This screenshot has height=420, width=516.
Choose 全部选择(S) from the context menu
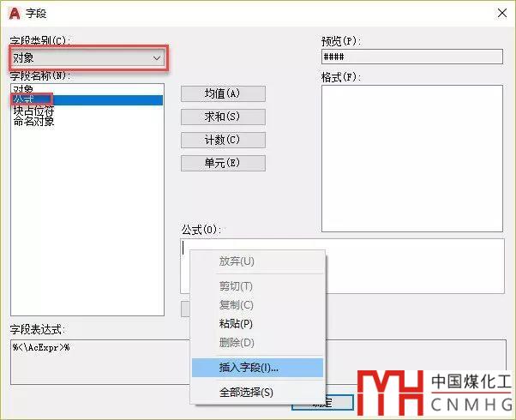[x=246, y=393]
